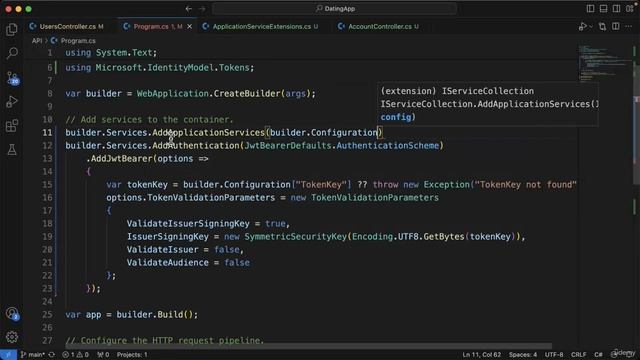Click JwtBearerDefaults on line 12
Viewport: 640px width, 360px height.
287,146
